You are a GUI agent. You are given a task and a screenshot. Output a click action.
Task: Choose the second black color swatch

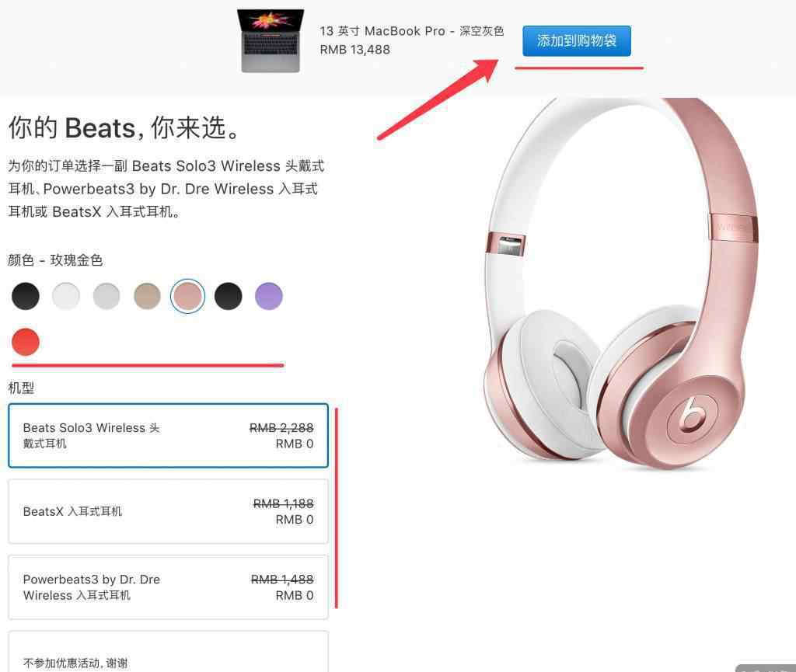pos(229,296)
